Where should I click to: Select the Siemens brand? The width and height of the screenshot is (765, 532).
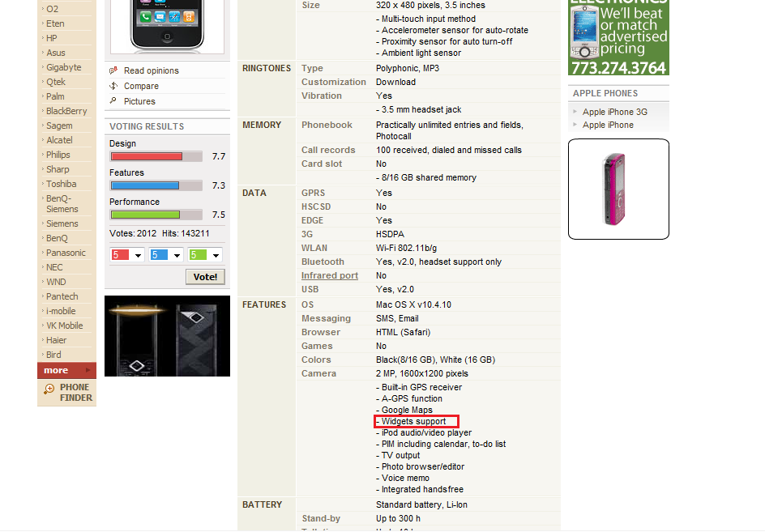coord(62,223)
